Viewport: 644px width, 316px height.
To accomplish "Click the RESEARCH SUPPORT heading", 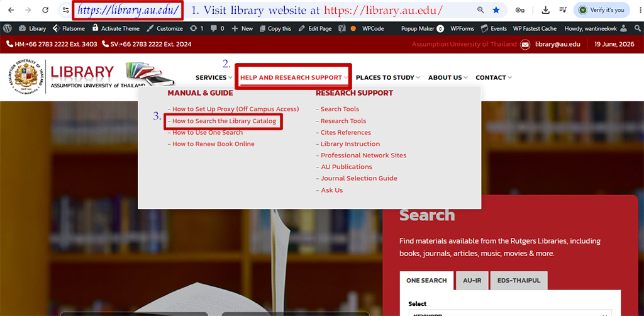I will tap(354, 93).
